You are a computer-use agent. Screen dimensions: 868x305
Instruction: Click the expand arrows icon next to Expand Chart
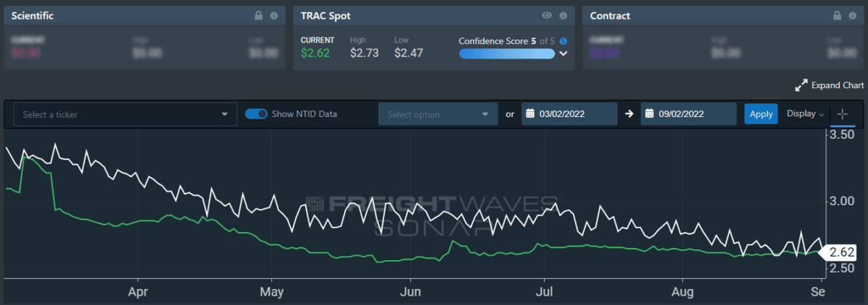pyautogui.click(x=801, y=85)
